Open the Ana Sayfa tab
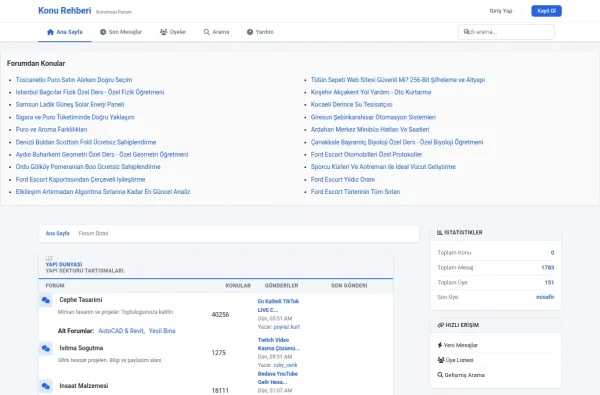The height and width of the screenshot is (395, 600). [65, 32]
